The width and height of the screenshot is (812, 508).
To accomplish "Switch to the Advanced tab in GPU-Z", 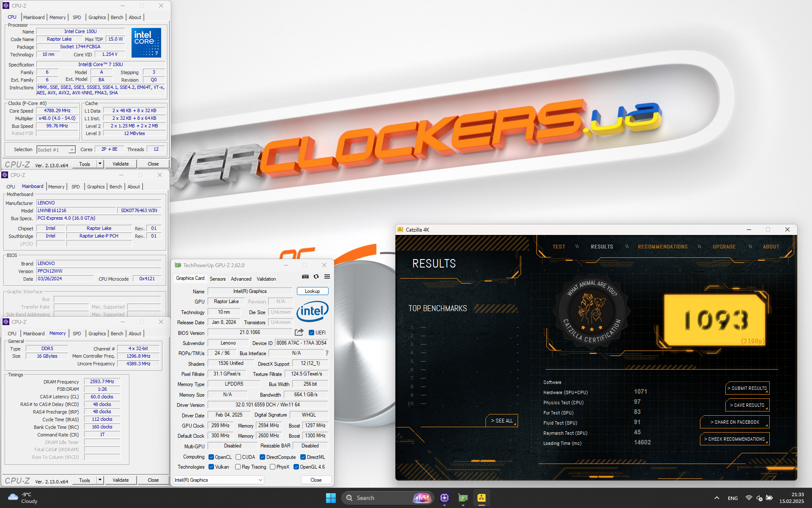I will (241, 279).
